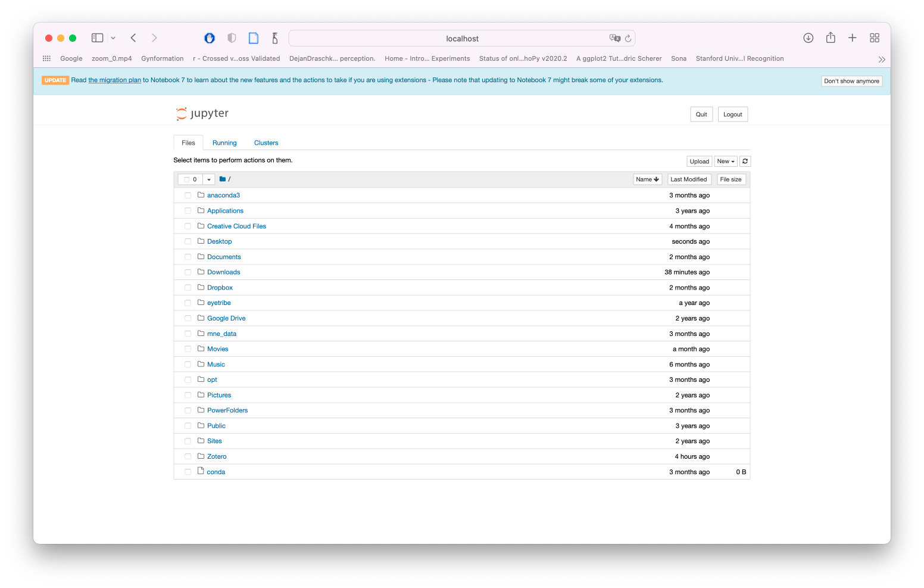The image size is (924, 588).
Task: Open the Google bookmark
Action: click(x=71, y=58)
